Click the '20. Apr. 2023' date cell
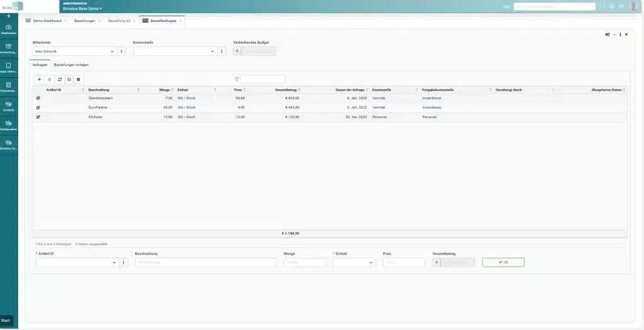Viewport: 644px width, 330px height. (357, 117)
